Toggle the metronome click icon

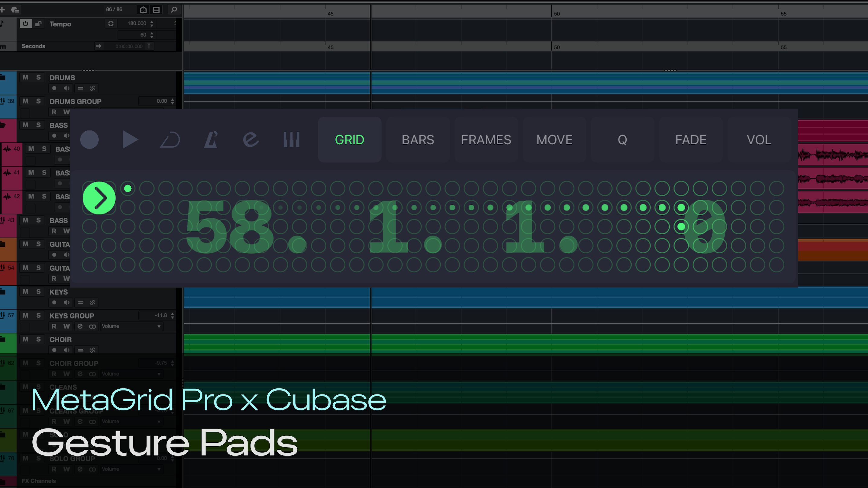211,140
